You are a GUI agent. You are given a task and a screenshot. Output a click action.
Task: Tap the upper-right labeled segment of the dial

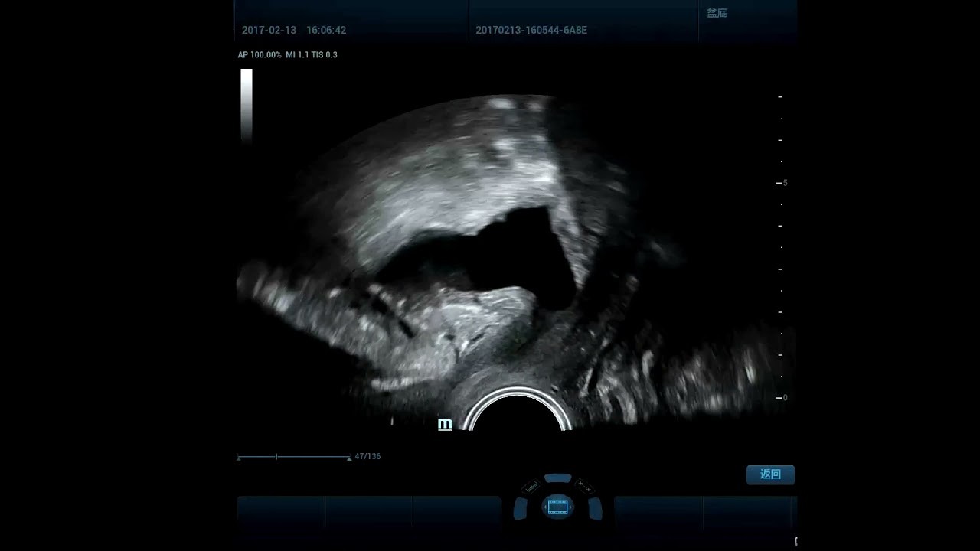pyautogui.click(x=584, y=487)
